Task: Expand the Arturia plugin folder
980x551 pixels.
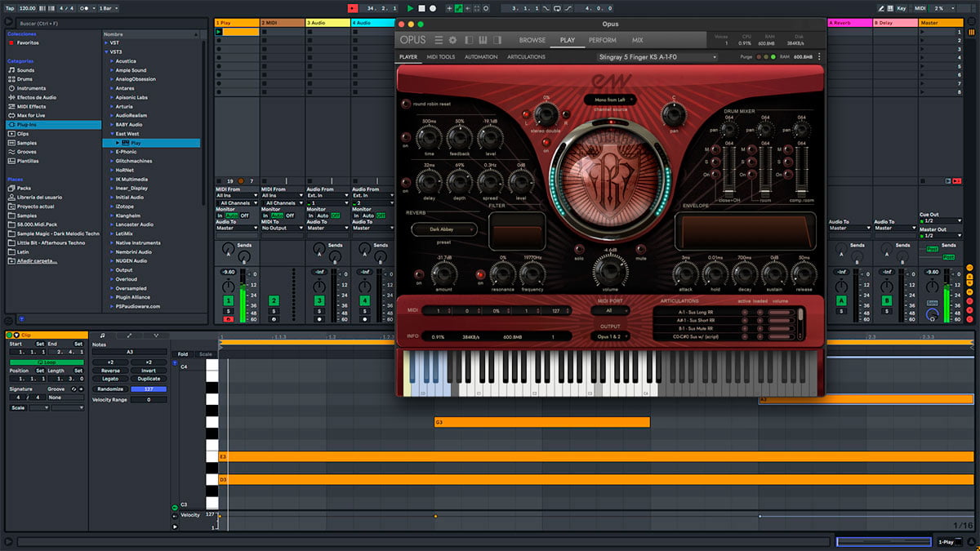Action: [113, 106]
